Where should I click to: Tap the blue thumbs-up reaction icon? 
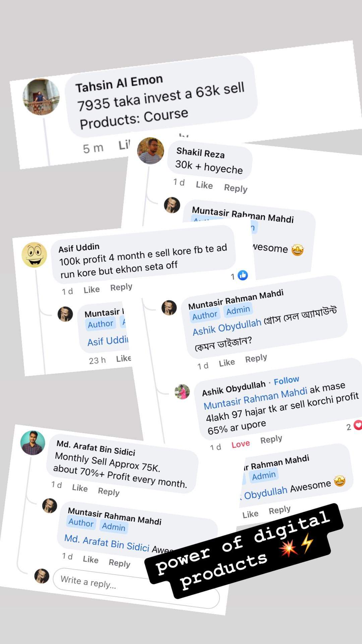pos(243,275)
